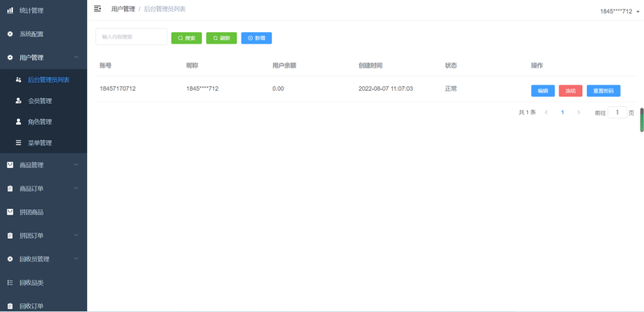The width and height of the screenshot is (644, 312).
Task: Click the bag icon beside 拼团商品
Action: (10, 212)
